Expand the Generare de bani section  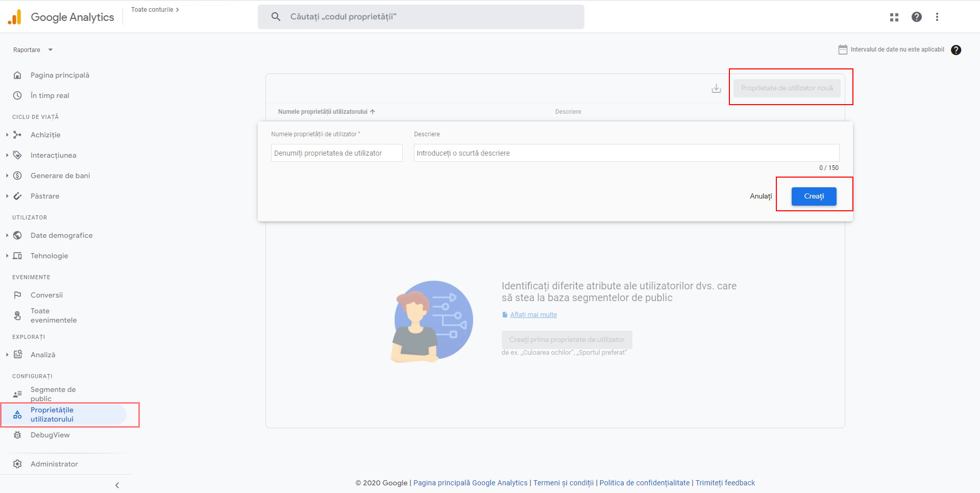pos(7,176)
